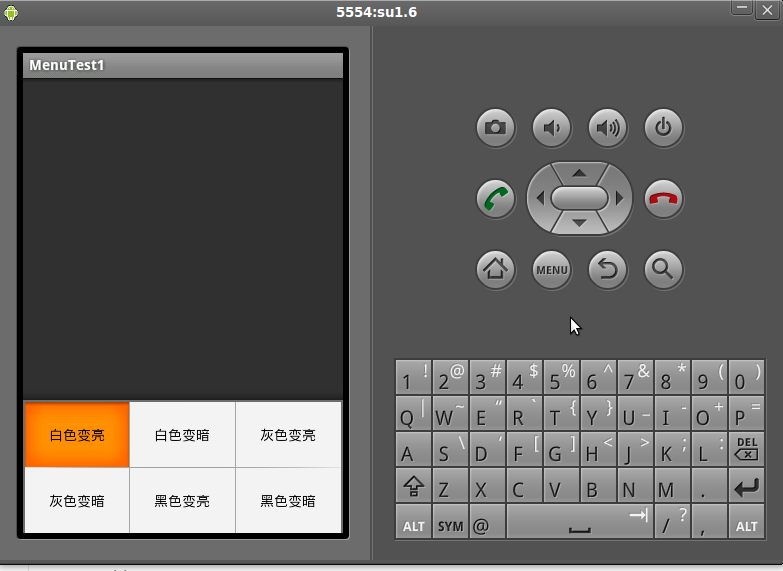The width and height of the screenshot is (783, 571).
Task: Click the emulator camera button
Action: pos(495,128)
